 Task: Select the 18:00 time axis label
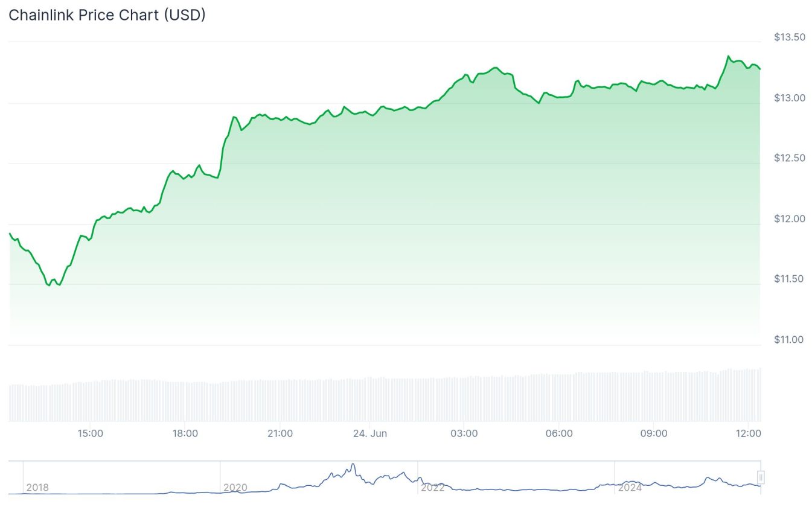185,433
